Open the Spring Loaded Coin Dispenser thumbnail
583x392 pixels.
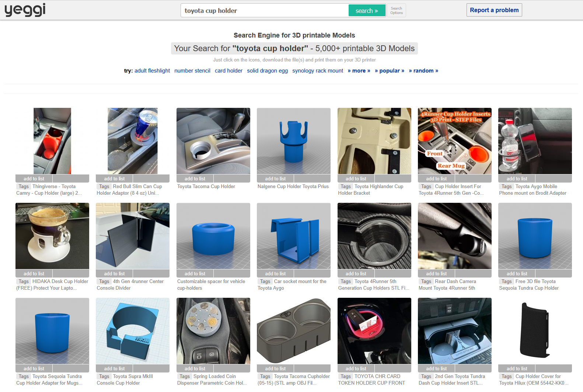point(213,331)
